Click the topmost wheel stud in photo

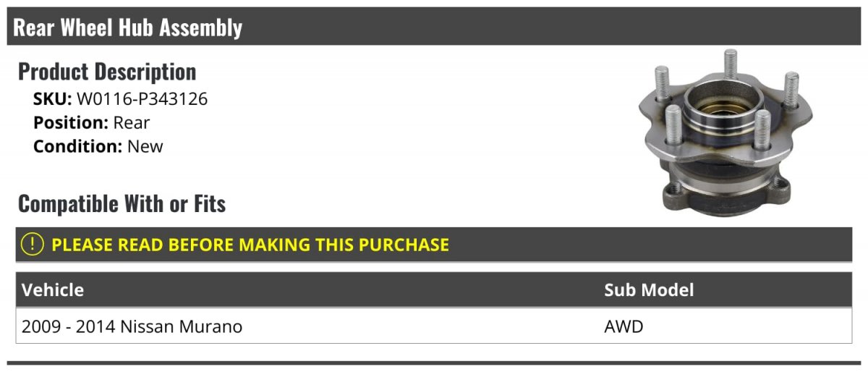(731, 64)
